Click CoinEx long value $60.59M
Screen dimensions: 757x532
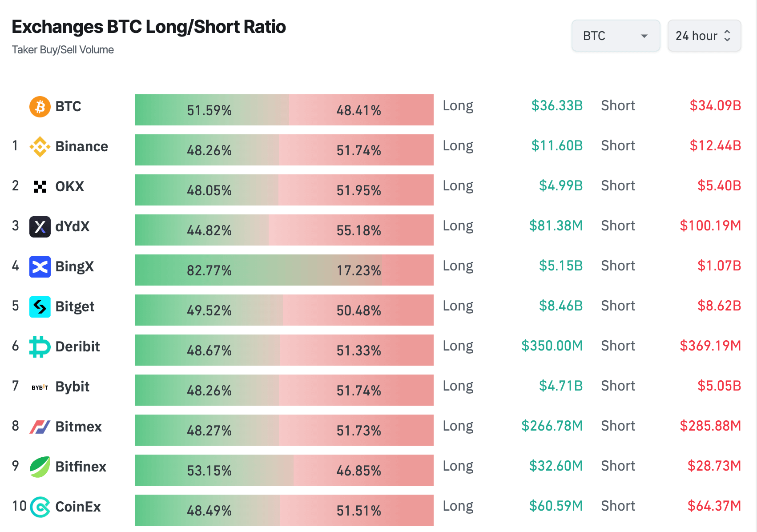tap(556, 506)
